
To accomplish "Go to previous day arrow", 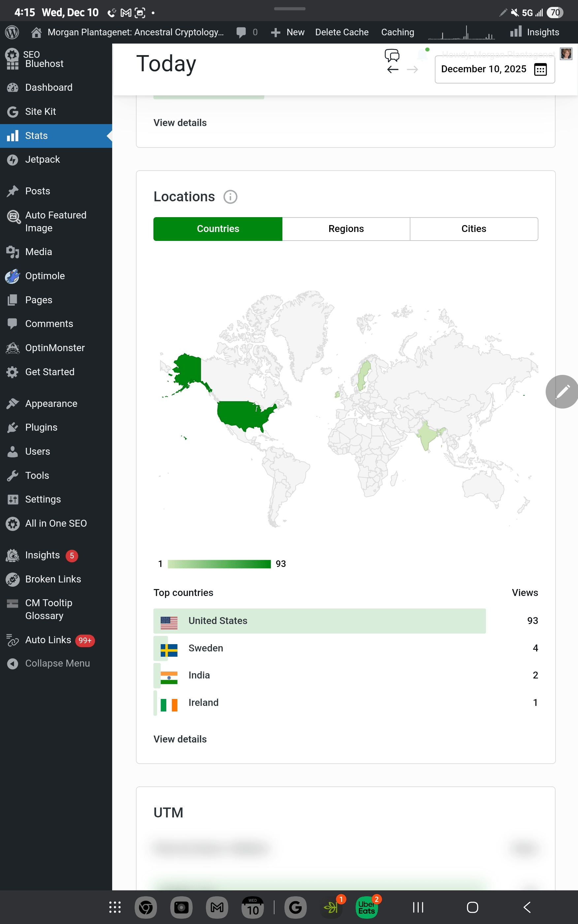I will click(x=393, y=70).
